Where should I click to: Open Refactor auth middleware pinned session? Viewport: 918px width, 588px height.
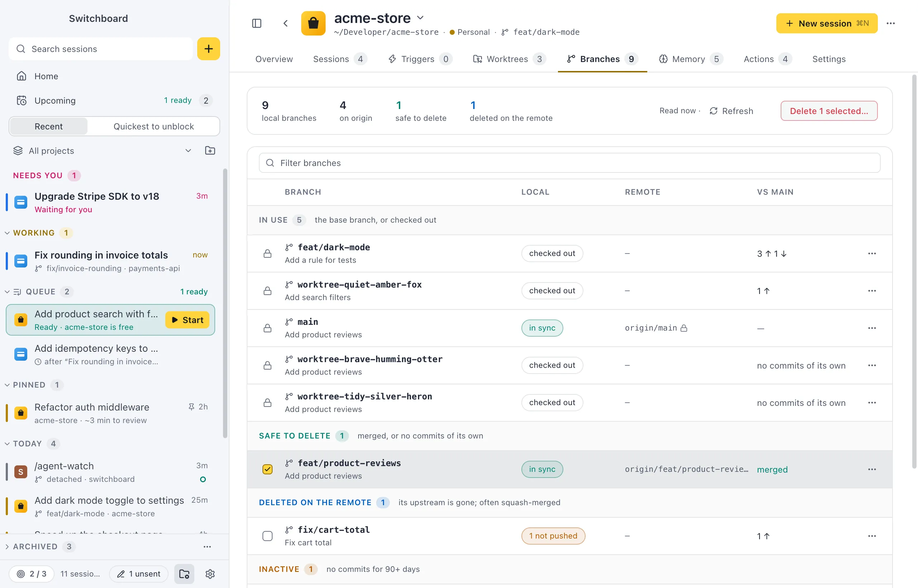111,413
